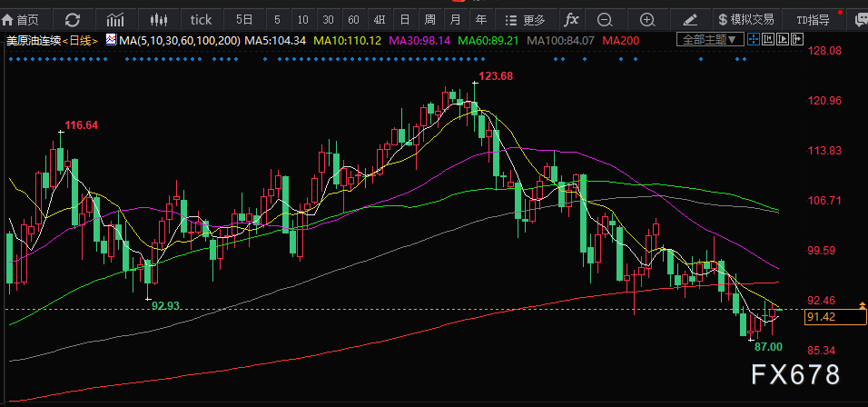
Task: Click the MA5:104.34 value
Action: [275, 40]
